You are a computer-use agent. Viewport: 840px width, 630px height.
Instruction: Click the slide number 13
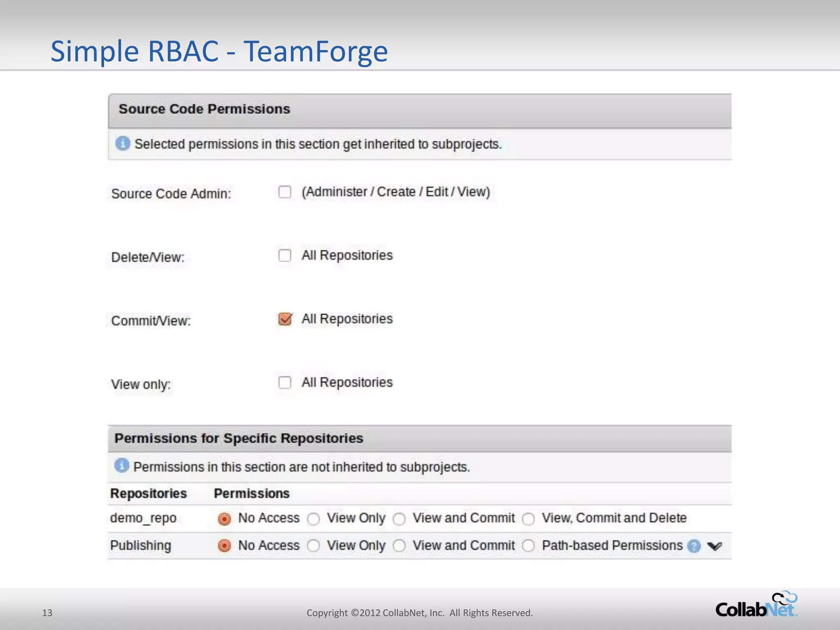[47, 613]
